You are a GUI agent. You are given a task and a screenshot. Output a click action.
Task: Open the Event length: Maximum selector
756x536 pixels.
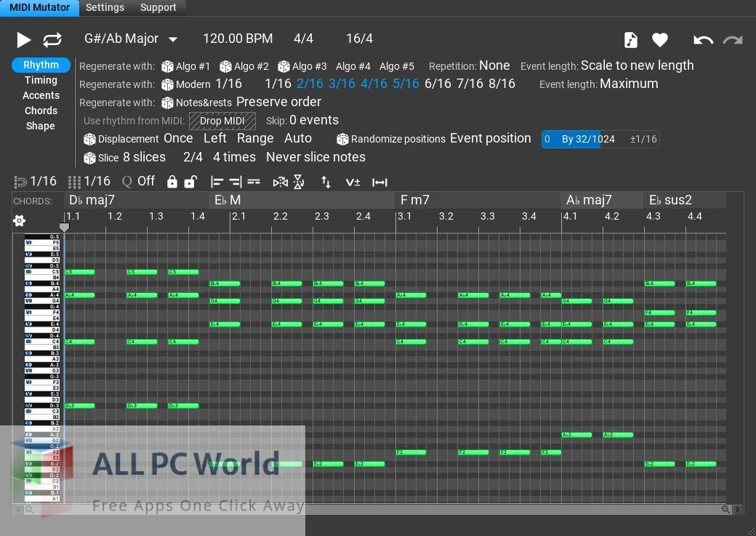pyautogui.click(x=628, y=84)
